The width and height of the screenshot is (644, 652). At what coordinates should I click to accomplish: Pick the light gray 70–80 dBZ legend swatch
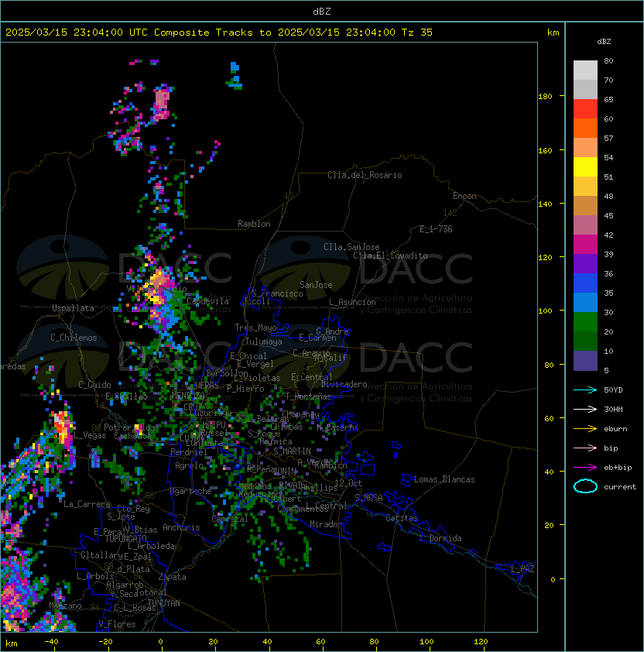tap(585, 70)
